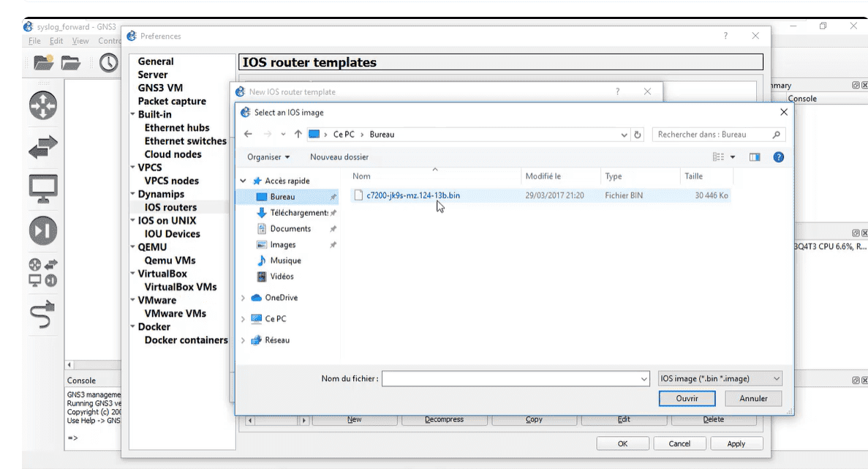Select the Add a link cable icon
This screenshot has height=469, width=868.
tap(43, 314)
